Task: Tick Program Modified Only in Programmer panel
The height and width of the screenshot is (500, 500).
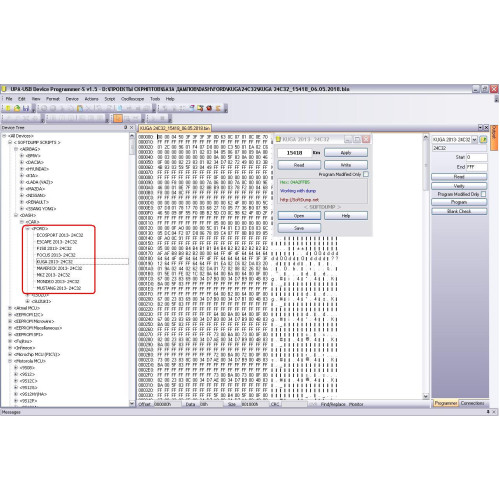Action: click(x=484, y=194)
